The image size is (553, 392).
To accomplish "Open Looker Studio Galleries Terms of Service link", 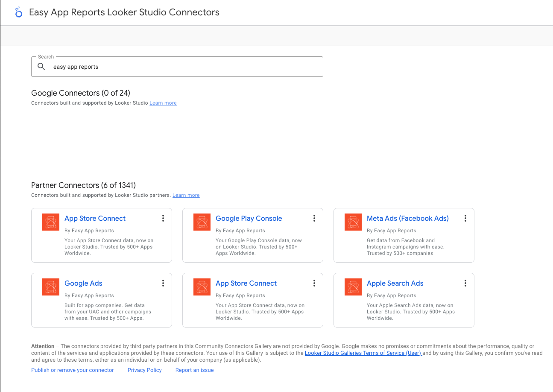I will pyautogui.click(x=363, y=353).
